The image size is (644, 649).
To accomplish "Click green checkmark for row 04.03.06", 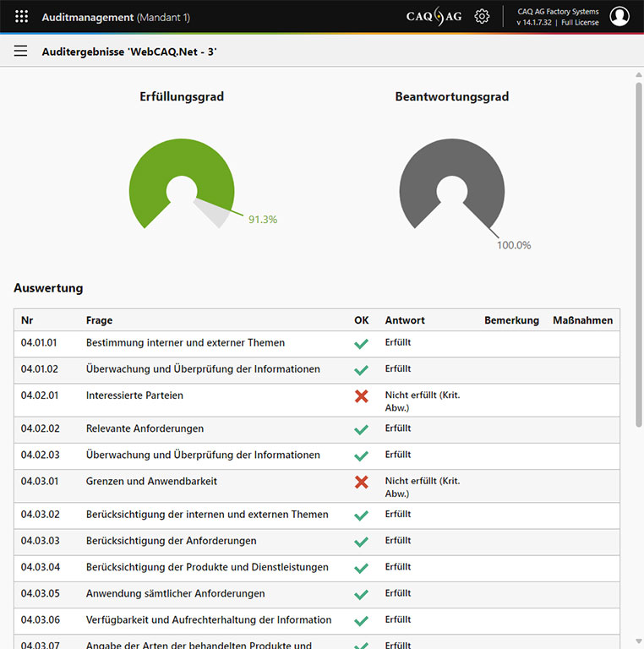I will coord(362,621).
